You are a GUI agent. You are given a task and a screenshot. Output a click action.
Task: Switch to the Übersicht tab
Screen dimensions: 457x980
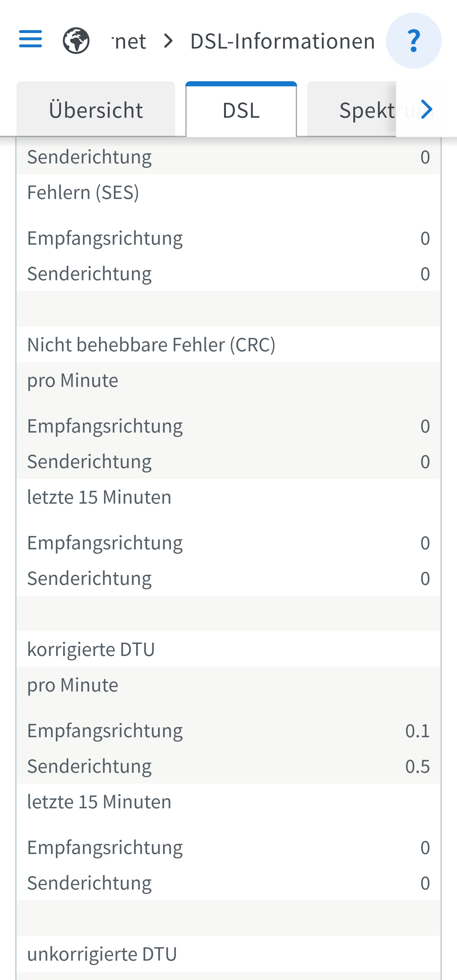[96, 110]
